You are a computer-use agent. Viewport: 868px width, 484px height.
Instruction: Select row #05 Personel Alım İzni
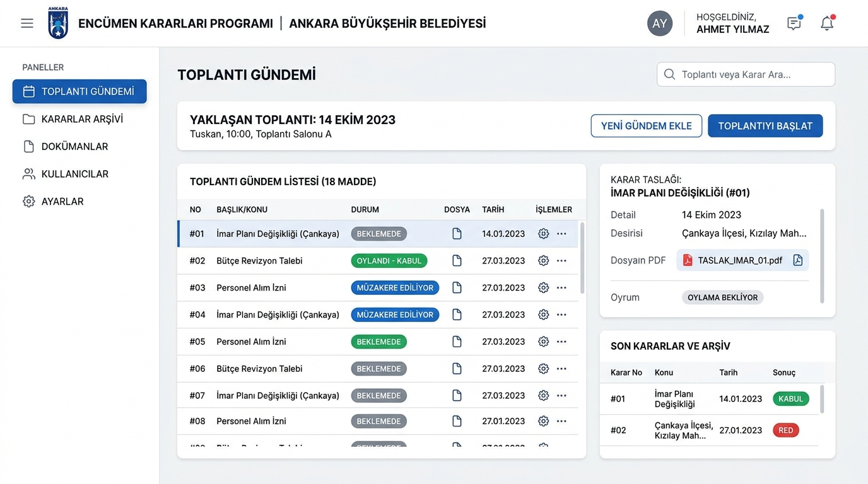(x=378, y=342)
